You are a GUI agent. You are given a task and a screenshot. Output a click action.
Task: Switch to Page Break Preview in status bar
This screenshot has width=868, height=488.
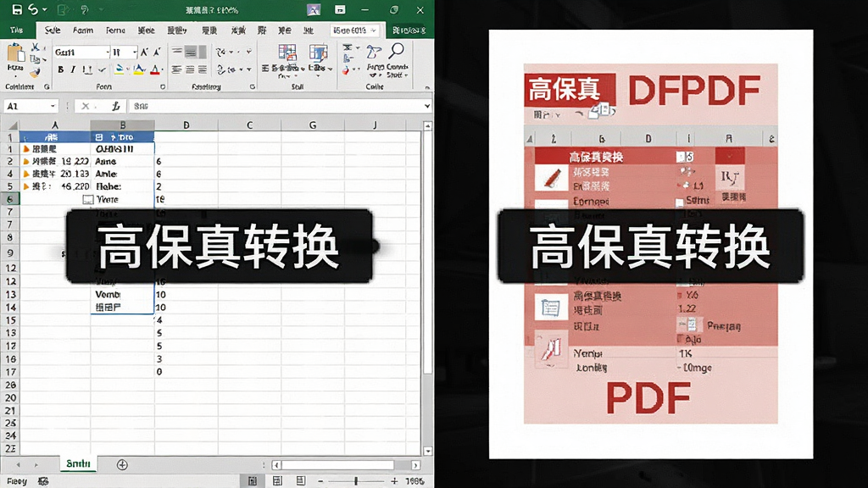pos(301,481)
